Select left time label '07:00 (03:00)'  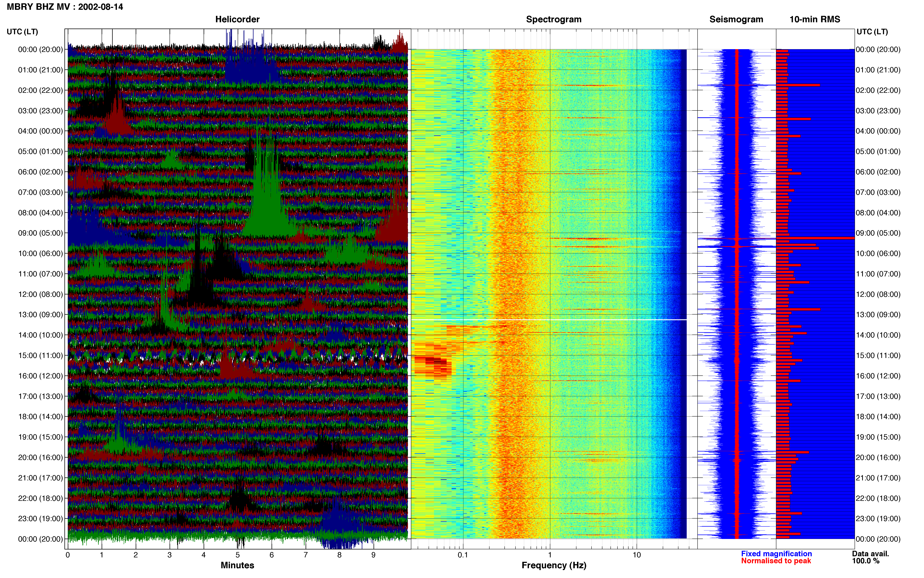tap(41, 192)
